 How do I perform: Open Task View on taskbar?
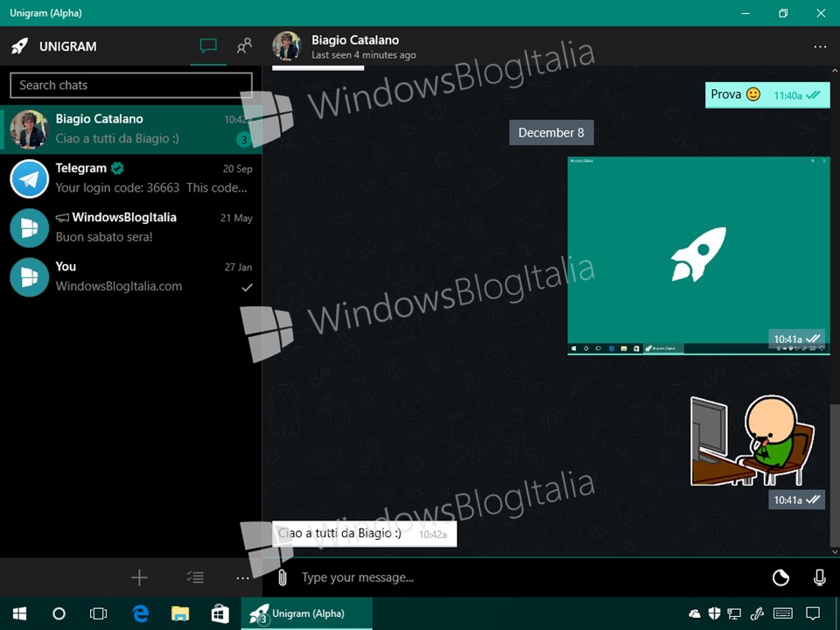[x=99, y=614]
